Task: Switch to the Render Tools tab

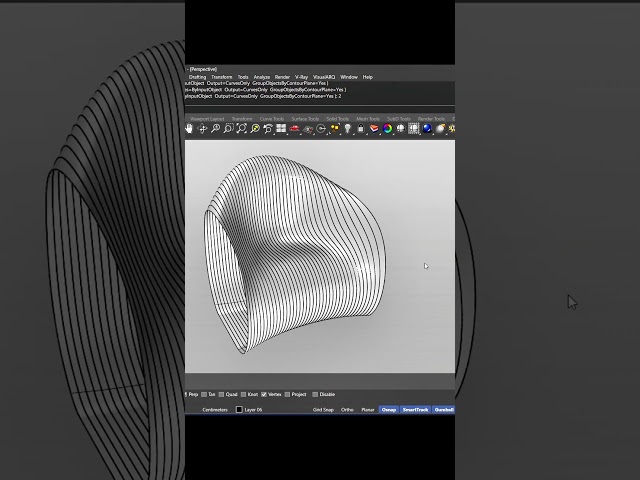Action: coord(431,119)
